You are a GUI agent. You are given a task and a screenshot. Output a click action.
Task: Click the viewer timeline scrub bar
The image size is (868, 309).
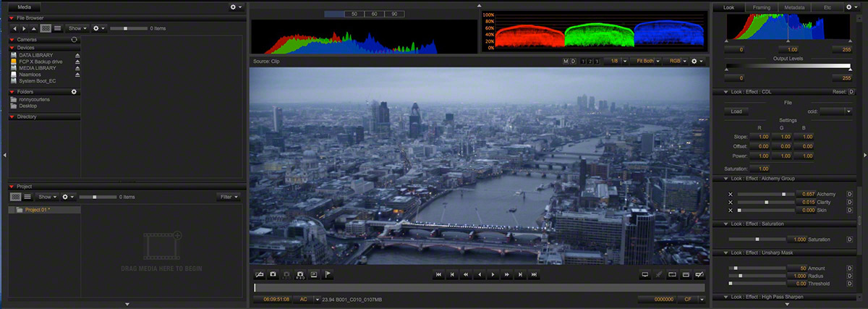coord(480,287)
